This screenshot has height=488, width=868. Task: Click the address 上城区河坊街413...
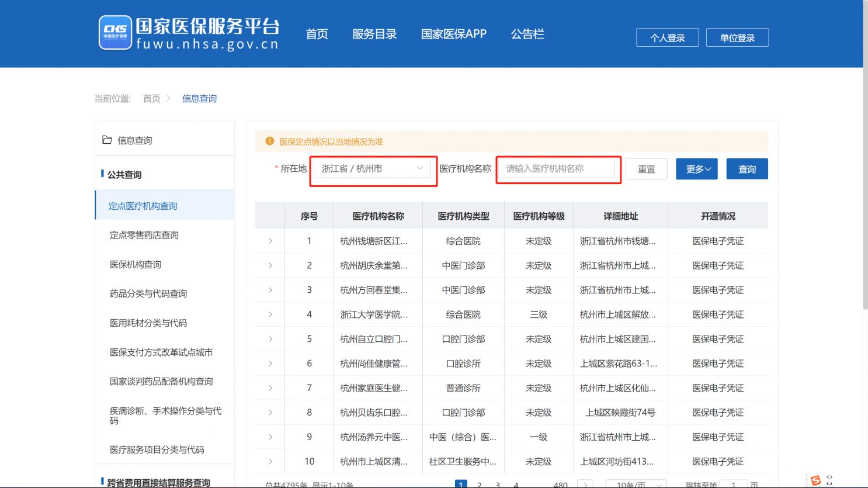point(617,462)
